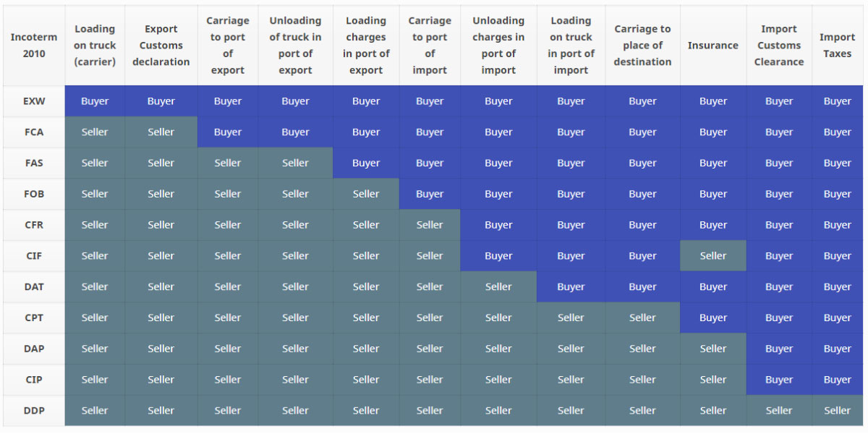The height and width of the screenshot is (434, 868).
Task: Select the CIP Import Customs Clearance Buyer cell
Action: [x=779, y=379]
